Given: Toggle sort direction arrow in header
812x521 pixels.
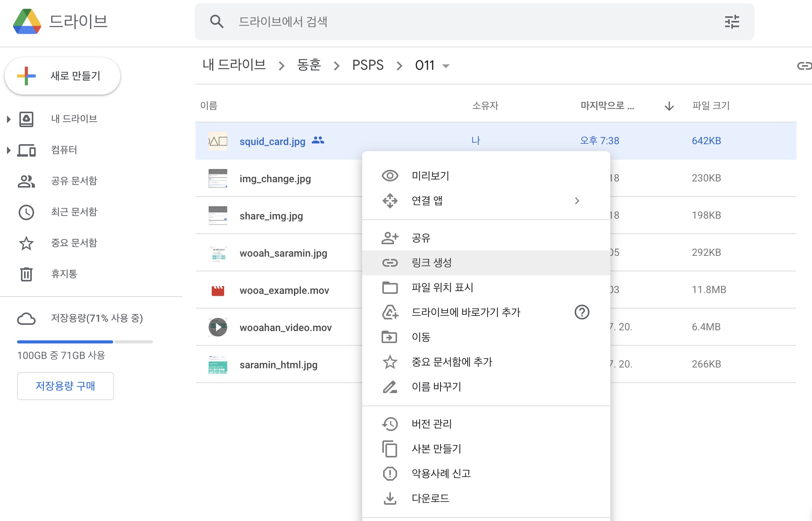Looking at the screenshot, I should click(669, 106).
